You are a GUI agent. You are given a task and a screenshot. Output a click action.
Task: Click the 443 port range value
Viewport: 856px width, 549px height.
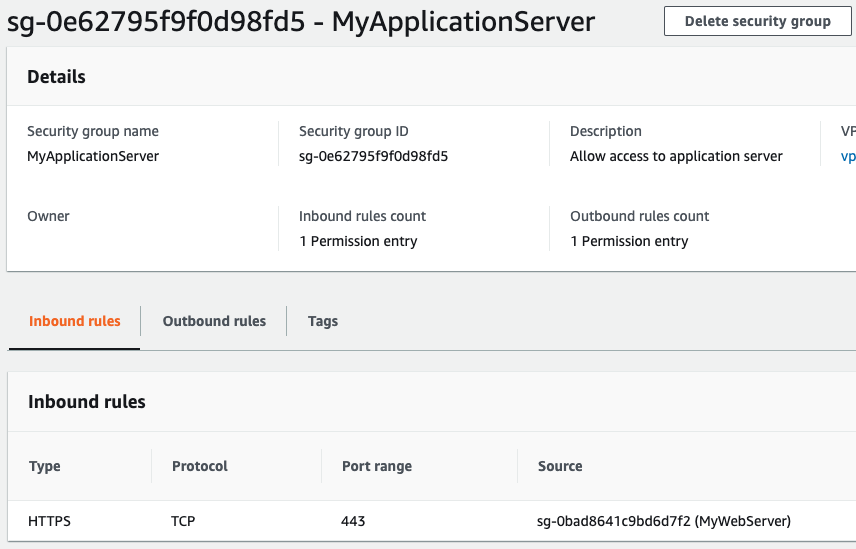click(353, 521)
